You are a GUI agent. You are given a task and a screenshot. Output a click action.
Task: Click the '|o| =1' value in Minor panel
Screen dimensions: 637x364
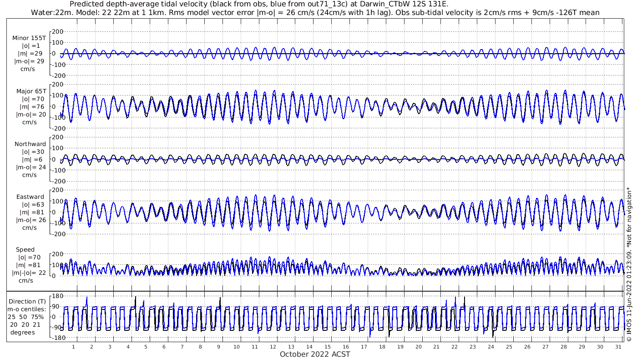pos(31,46)
